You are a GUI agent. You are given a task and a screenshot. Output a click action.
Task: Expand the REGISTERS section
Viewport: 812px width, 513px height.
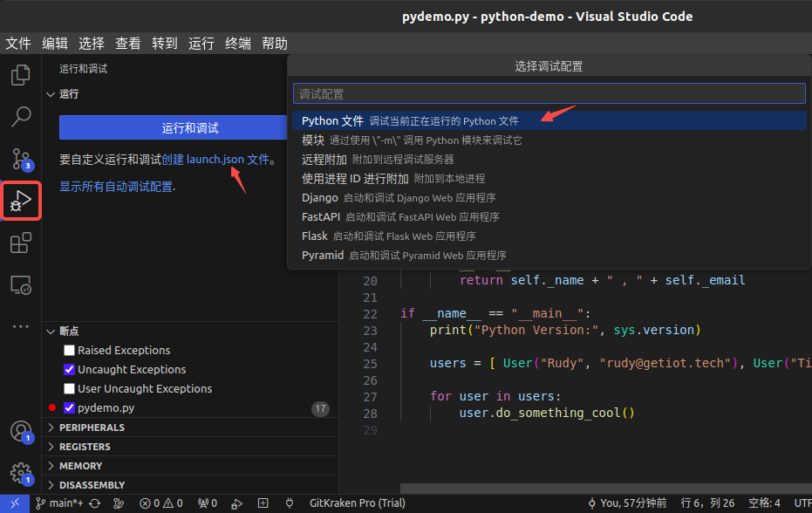[85, 447]
